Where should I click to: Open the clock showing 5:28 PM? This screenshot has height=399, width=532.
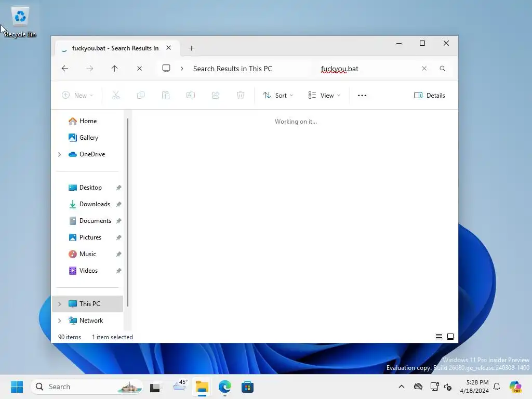474,387
